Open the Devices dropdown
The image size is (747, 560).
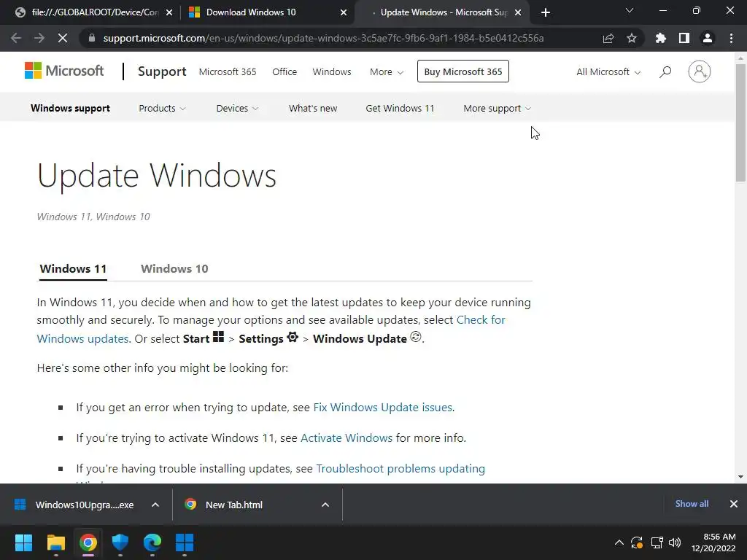237,108
